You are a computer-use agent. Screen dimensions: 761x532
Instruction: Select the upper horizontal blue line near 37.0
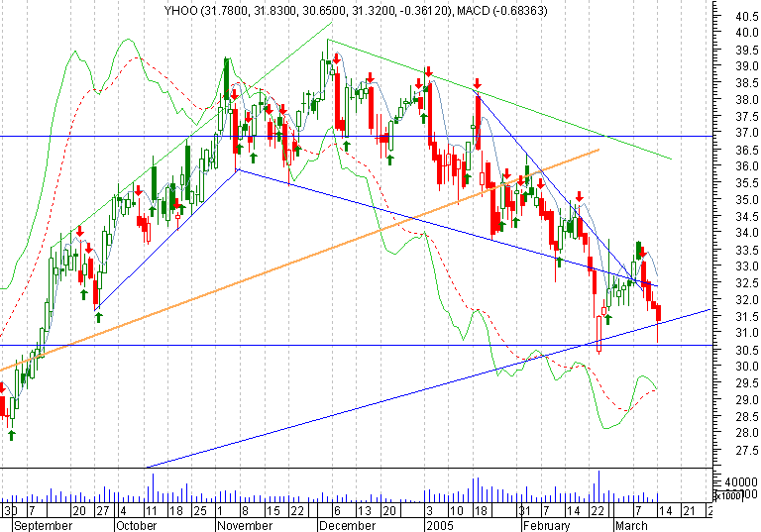pos(357,137)
